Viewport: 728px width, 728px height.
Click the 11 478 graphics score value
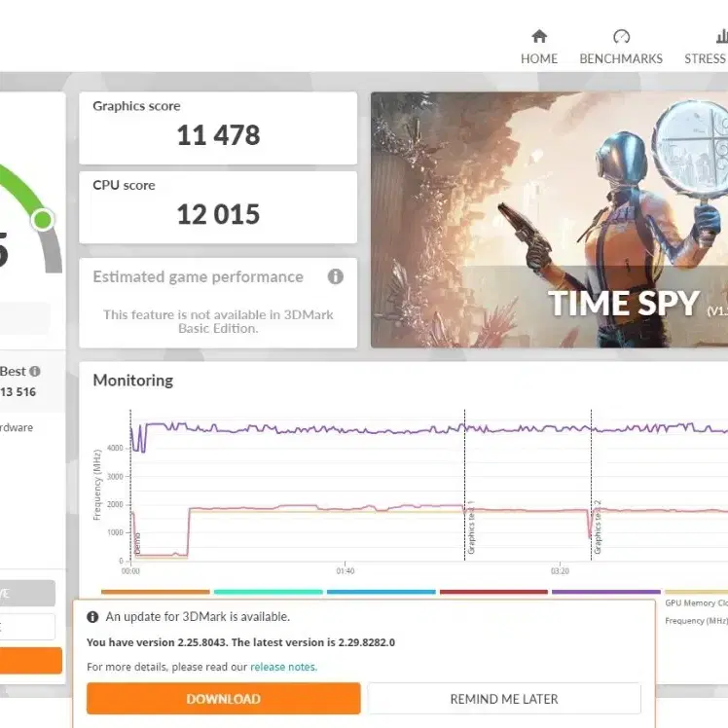[218, 135]
